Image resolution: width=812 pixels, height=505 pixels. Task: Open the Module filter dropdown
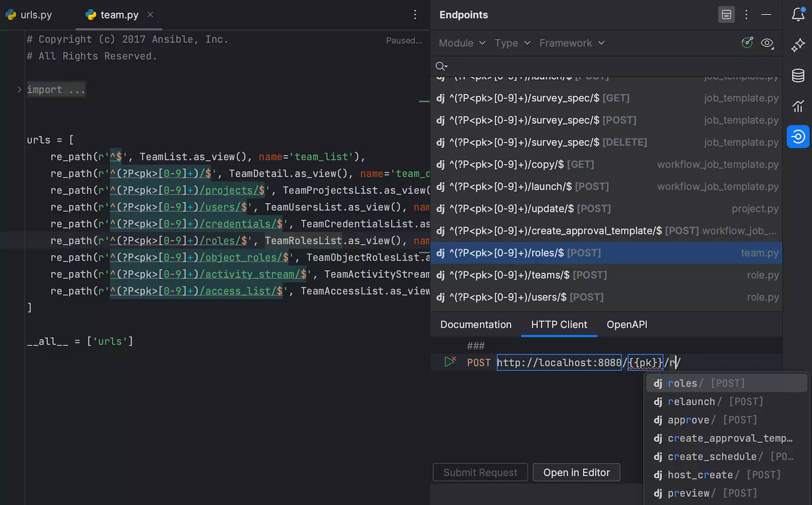(462, 43)
